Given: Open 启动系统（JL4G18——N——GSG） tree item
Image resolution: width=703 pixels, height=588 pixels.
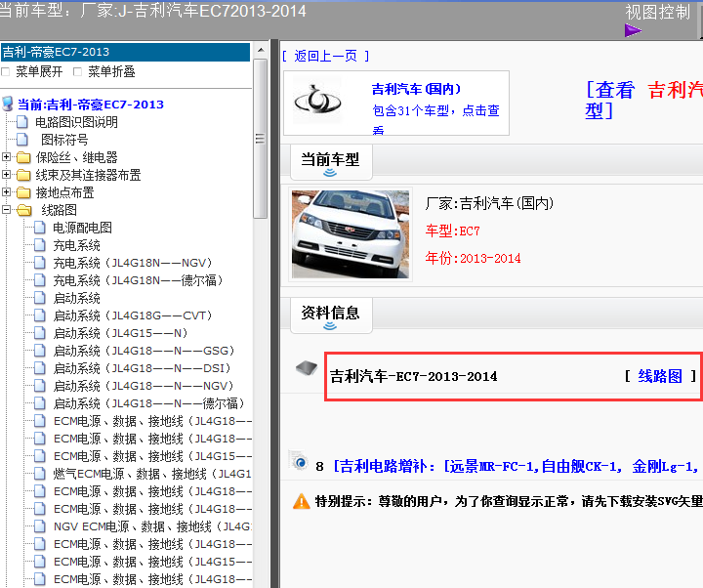Looking at the screenshot, I should click(145, 351).
